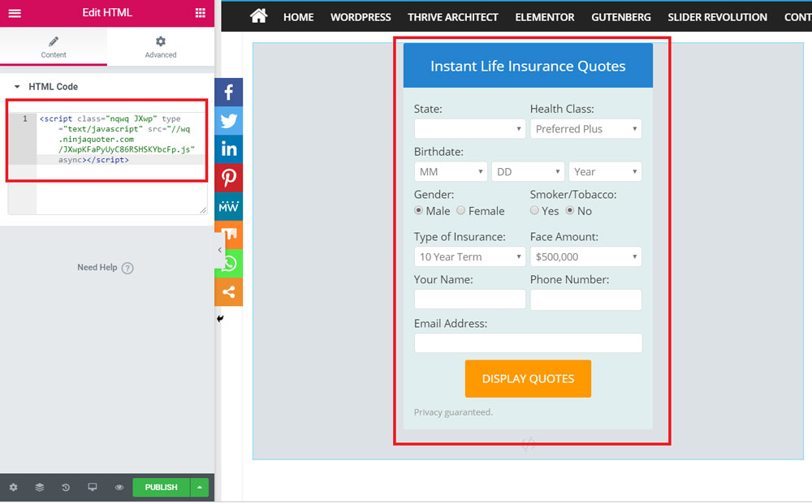
Task: Click the Instant Life Insurance Quotes header
Action: 528,66
